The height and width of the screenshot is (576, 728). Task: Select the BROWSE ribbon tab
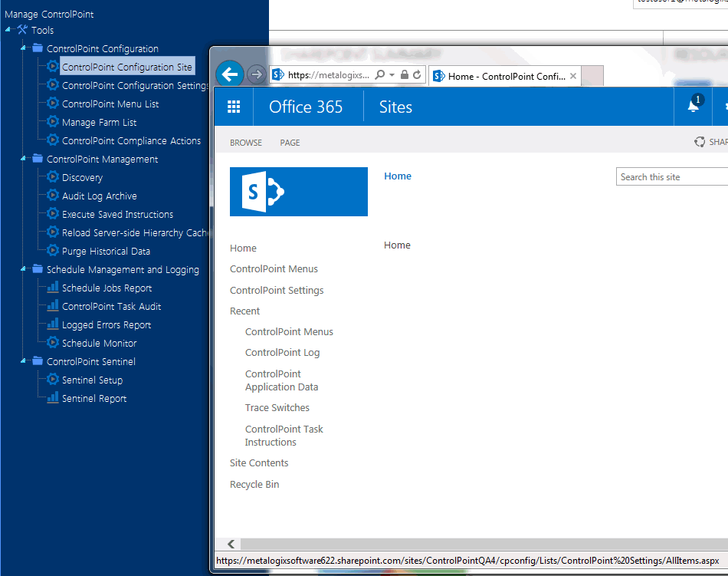(x=248, y=142)
